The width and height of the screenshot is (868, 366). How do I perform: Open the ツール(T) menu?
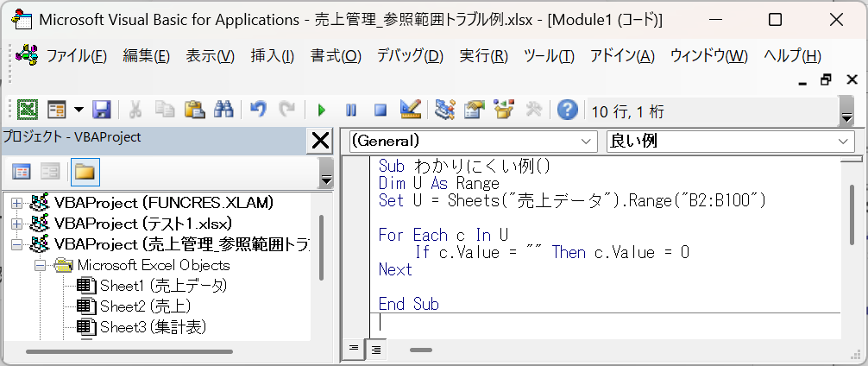549,56
